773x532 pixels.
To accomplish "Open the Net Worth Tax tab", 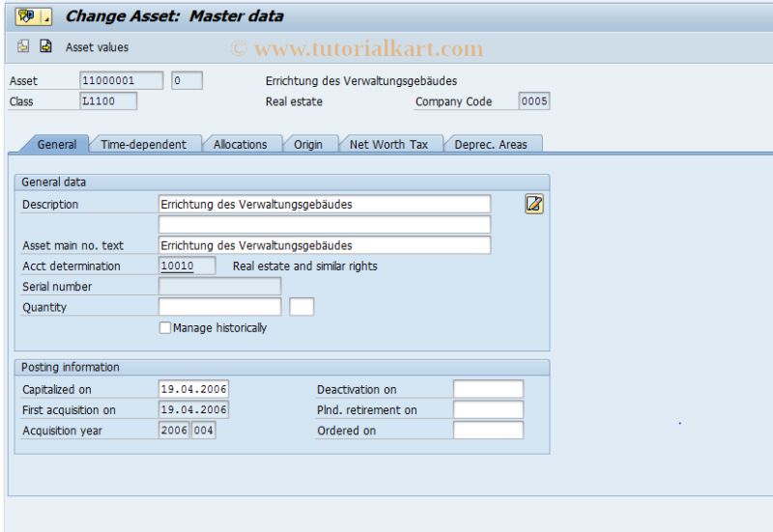I will [388, 144].
